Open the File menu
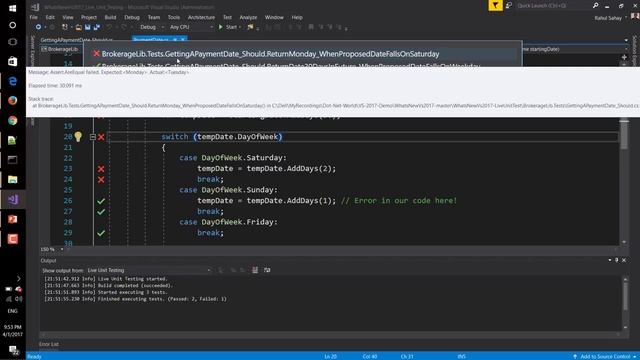 coord(33,18)
